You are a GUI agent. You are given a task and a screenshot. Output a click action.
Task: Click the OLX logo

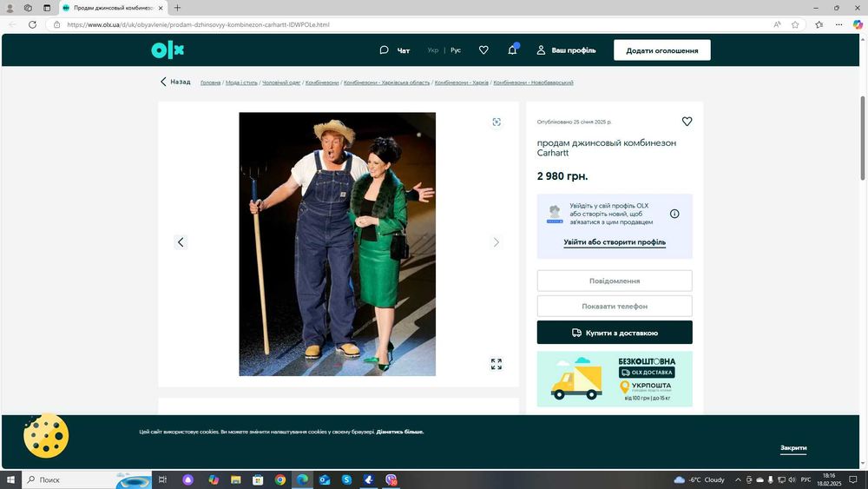coord(168,50)
